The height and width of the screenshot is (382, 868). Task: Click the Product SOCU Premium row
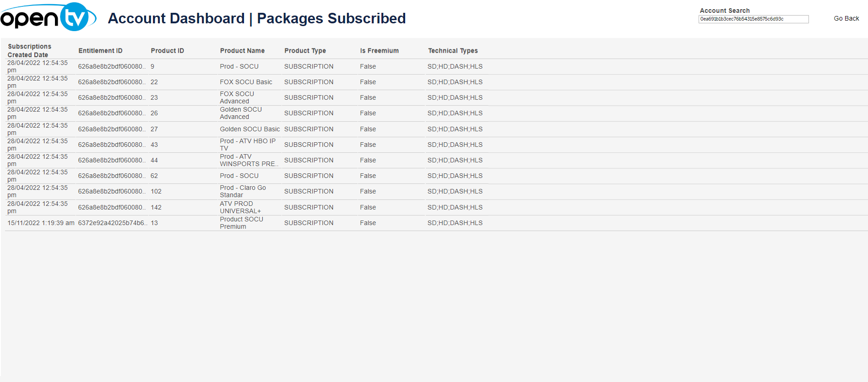(241, 223)
